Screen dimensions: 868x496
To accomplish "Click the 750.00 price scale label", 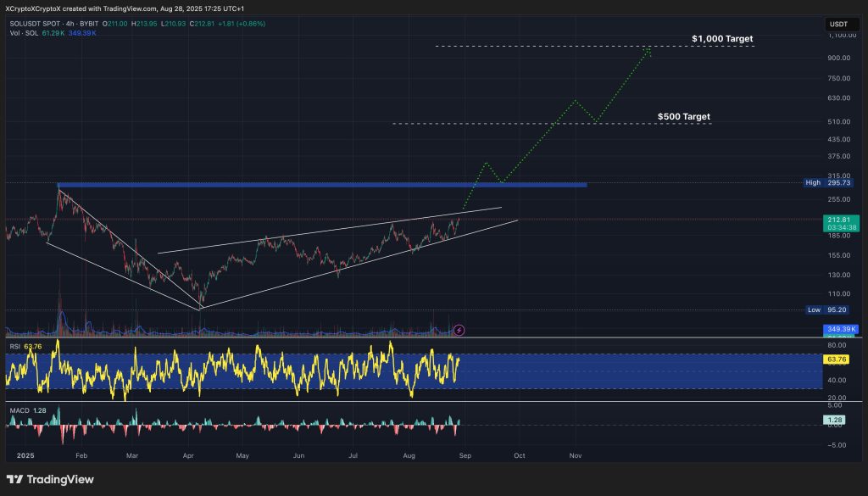I will [x=839, y=79].
